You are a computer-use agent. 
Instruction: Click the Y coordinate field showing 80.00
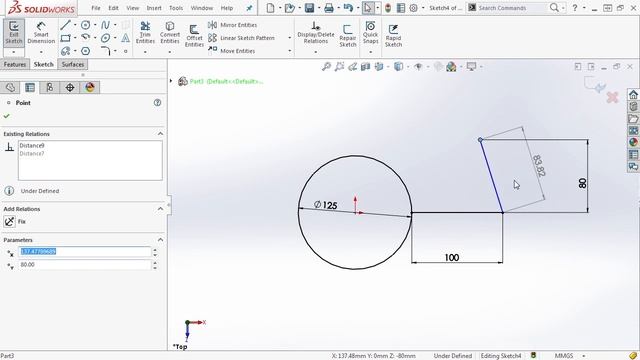pyautogui.click(x=85, y=264)
